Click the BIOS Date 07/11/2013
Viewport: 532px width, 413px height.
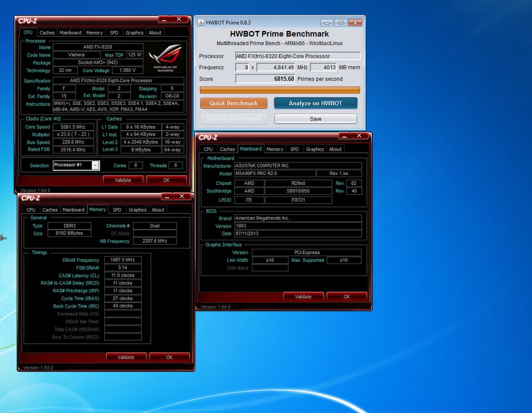(298, 234)
